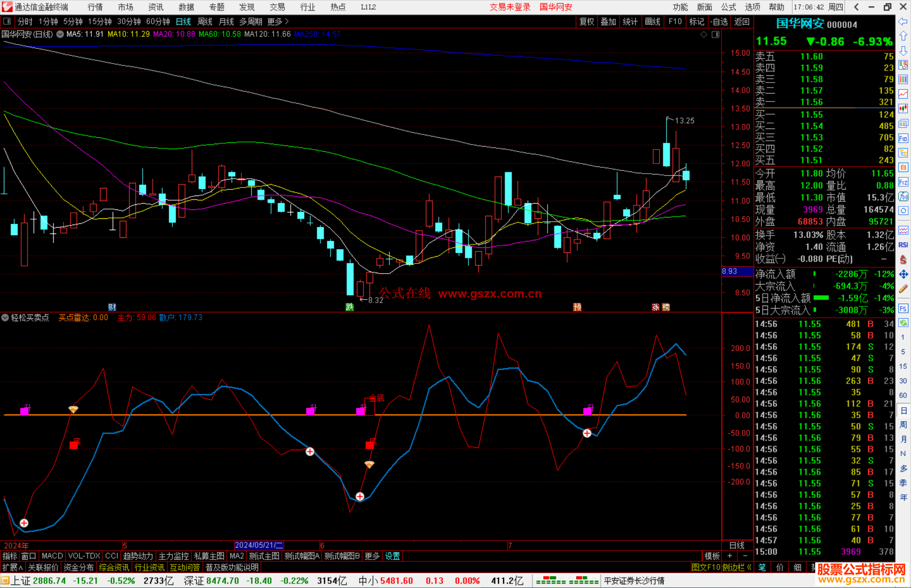Collapse the 侧边栏 side panel toggle
Image resolution: width=911 pixels, height=588 pixels.
737,567
